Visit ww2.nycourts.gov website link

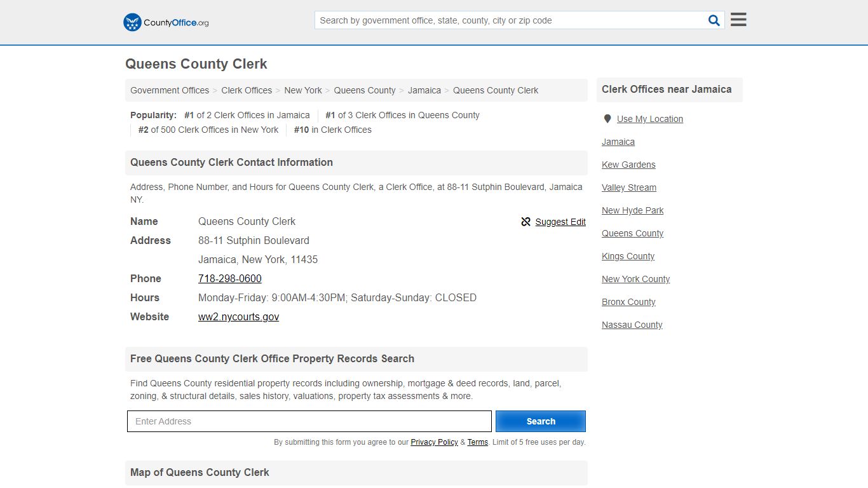tap(238, 316)
